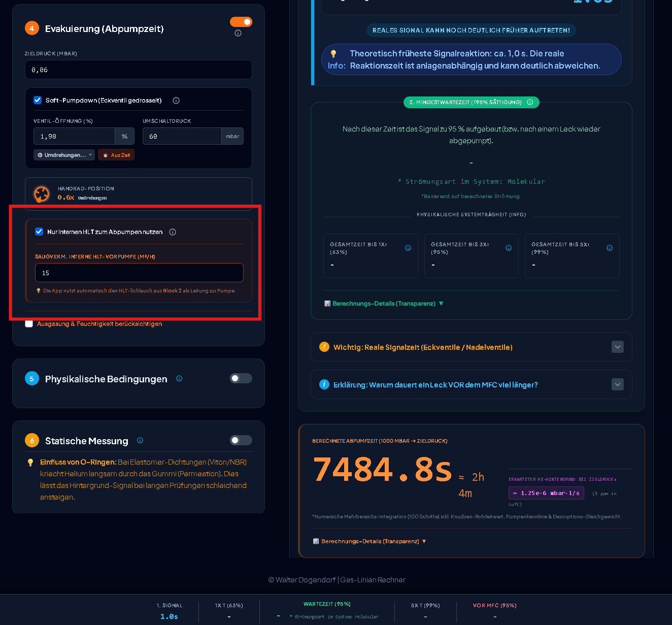
Task: Expand Wichtig: Reale Signalzeit panel chevron
Action: pyautogui.click(x=618, y=347)
